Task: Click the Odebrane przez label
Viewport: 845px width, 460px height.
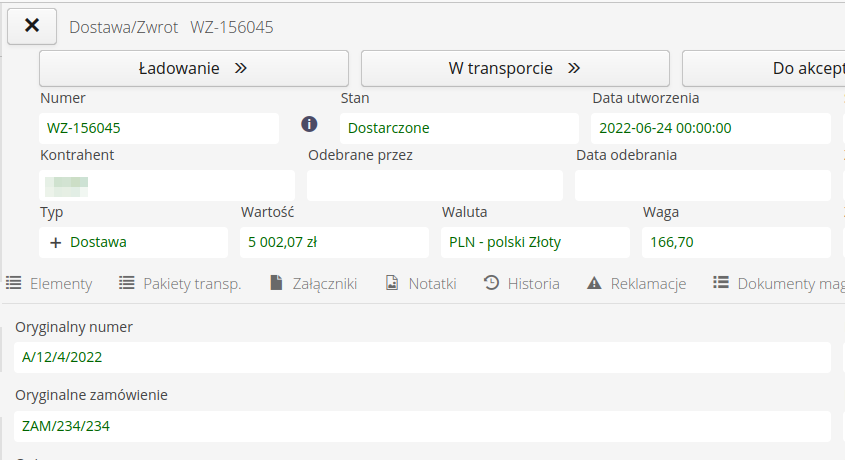Action: pos(361,155)
